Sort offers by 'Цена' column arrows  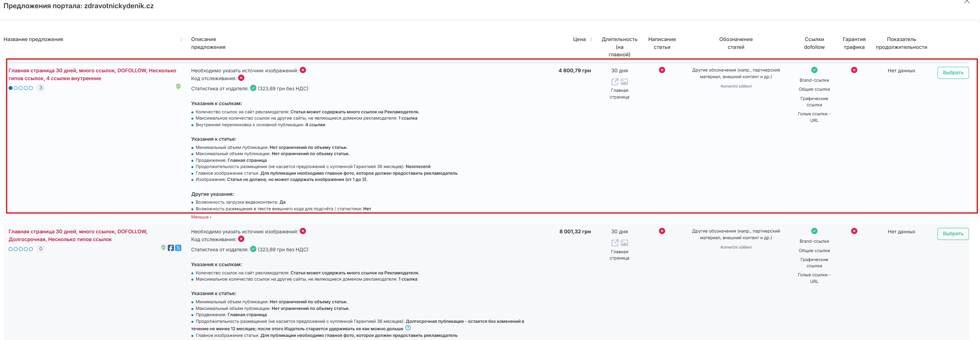coord(591,39)
